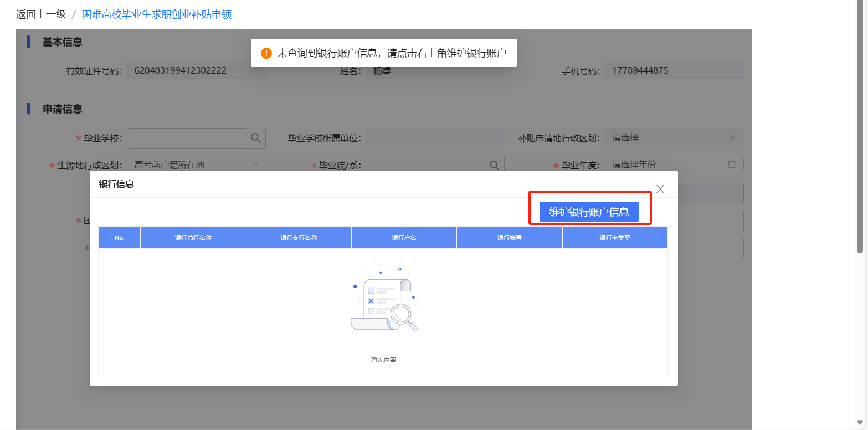Focus the 毕业院/系 input field
This screenshot has height=430, width=868.
pos(425,165)
